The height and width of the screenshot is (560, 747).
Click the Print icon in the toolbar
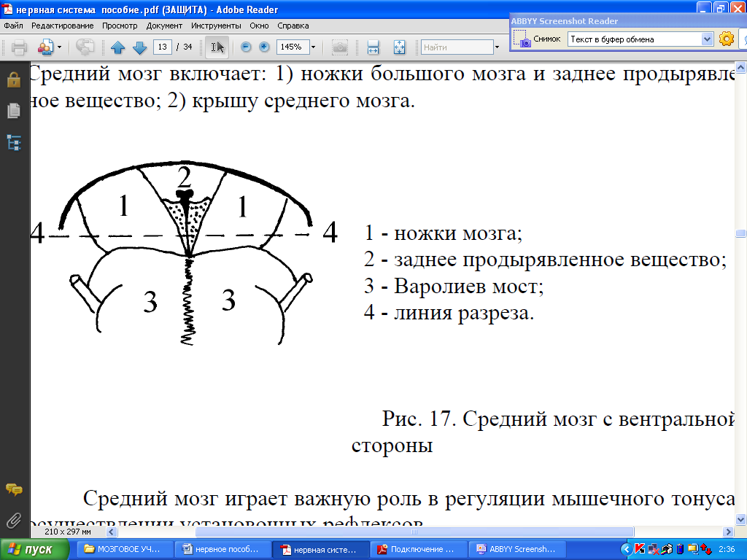click(x=19, y=47)
